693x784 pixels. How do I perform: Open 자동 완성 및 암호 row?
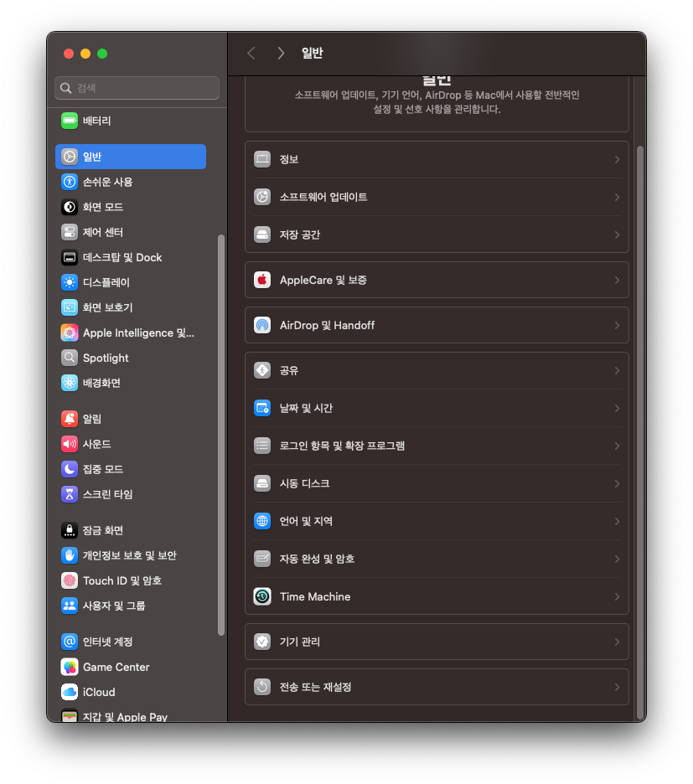tap(437, 559)
